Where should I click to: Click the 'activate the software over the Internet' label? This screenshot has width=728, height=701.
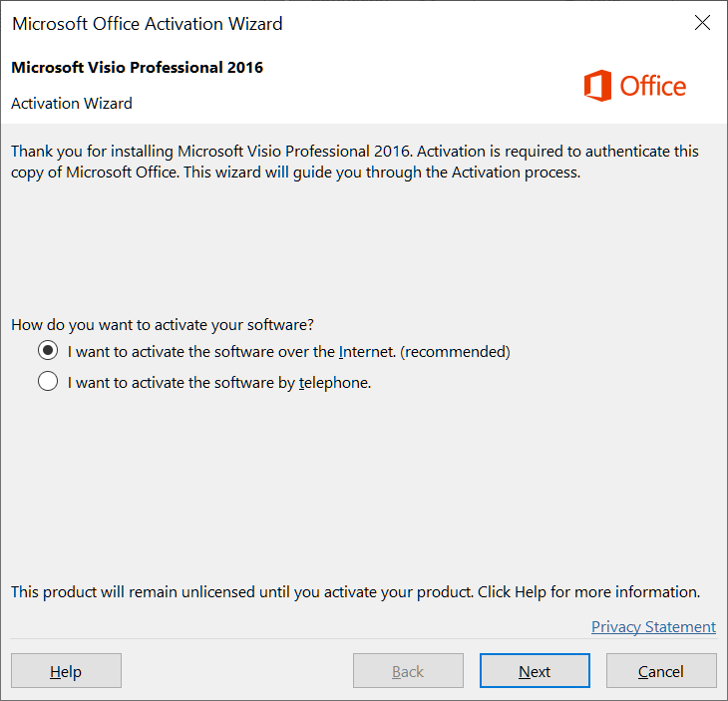(x=289, y=352)
